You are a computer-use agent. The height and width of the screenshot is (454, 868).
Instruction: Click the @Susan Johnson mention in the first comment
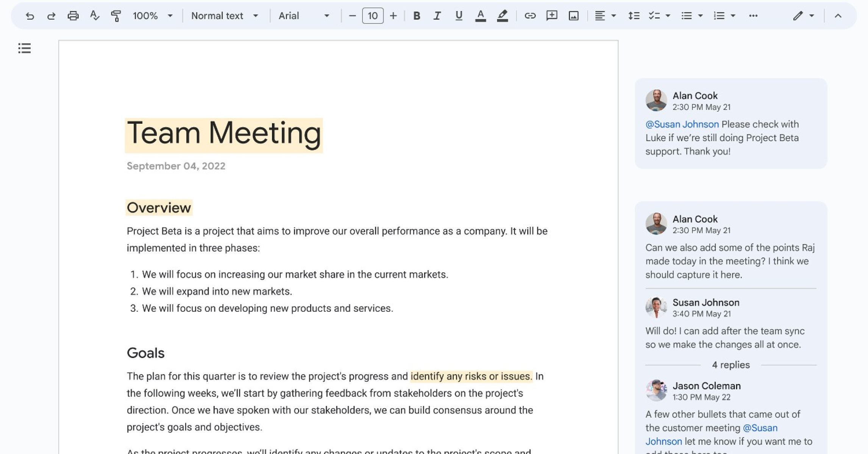682,124
